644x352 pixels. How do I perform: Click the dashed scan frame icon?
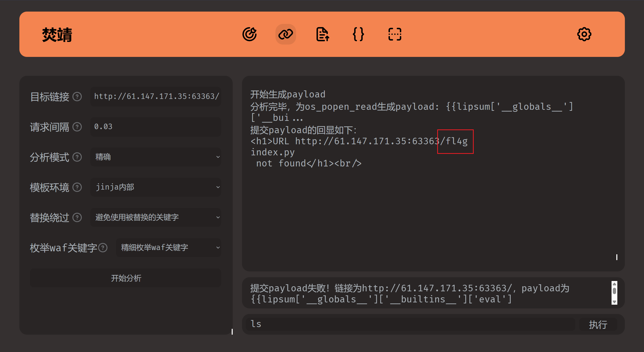pos(395,34)
